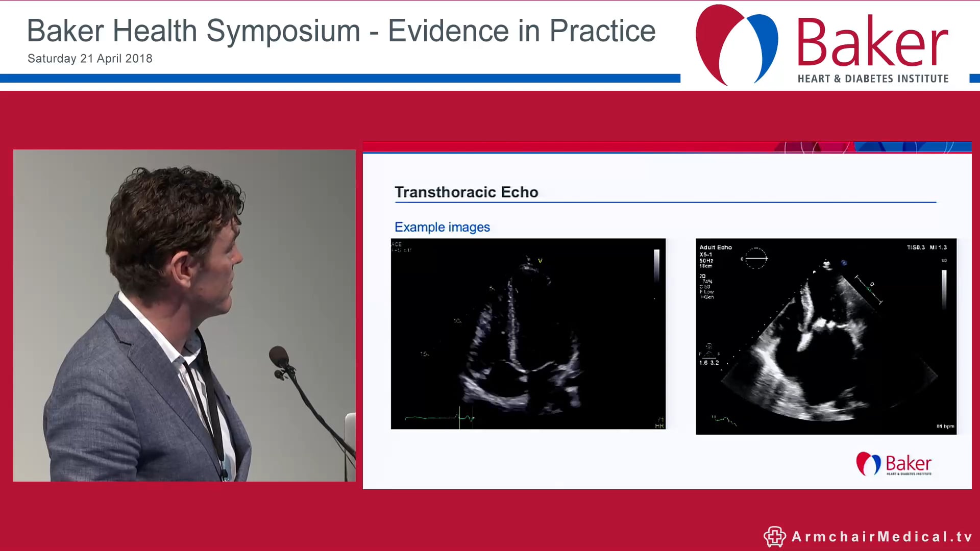Select the circular compass marker on right echo image
The width and height of the screenshot is (980, 551).
(x=757, y=258)
